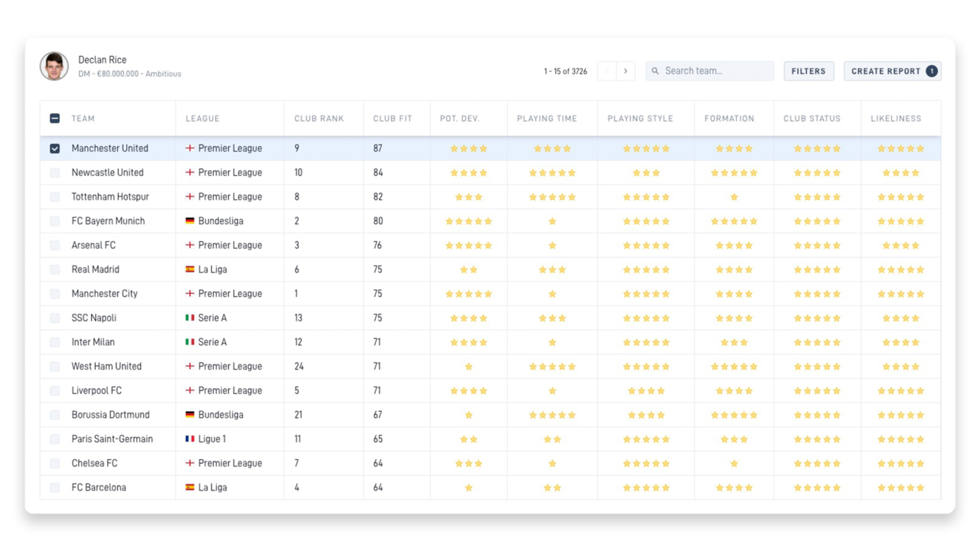This screenshot has height=551, width=980.
Task: Focus the Search team input field
Action: (710, 71)
